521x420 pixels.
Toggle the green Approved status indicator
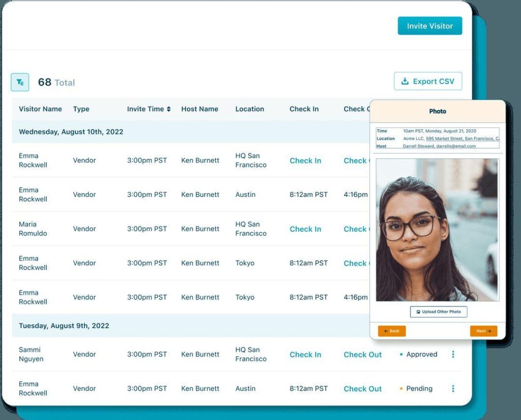402,354
